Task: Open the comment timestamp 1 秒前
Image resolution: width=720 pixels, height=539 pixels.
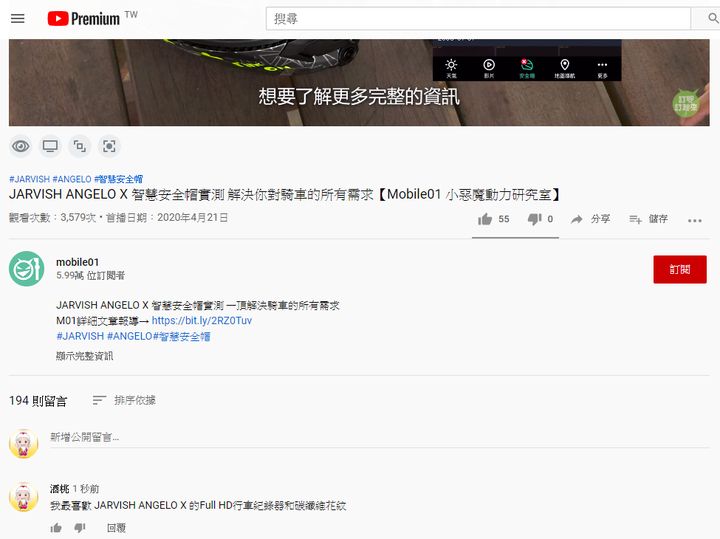Action: tap(86, 489)
